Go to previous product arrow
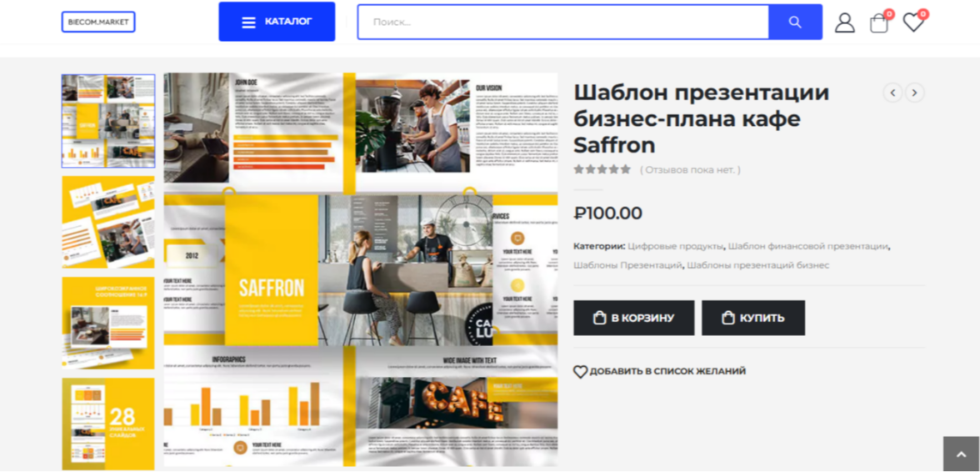The image size is (980, 472). pyautogui.click(x=892, y=93)
